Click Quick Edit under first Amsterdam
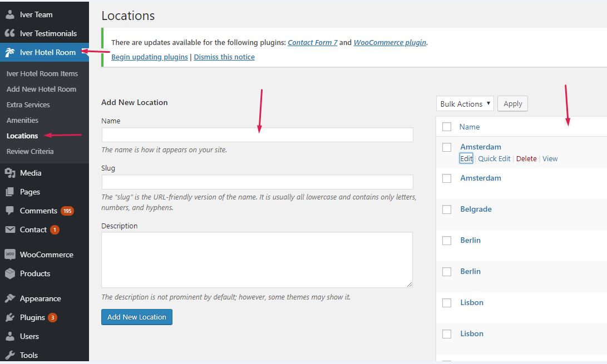The image size is (607, 364). pos(494,158)
